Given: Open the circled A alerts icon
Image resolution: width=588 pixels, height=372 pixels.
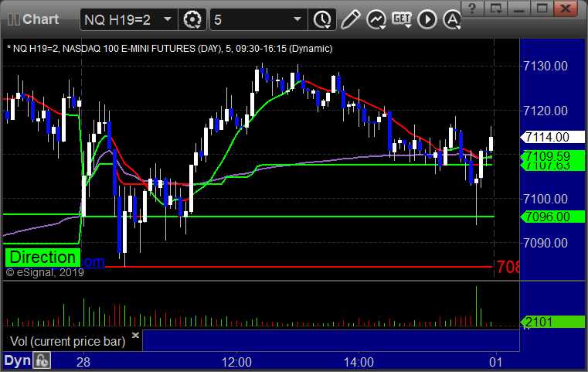Looking at the screenshot, I should (452, 19).
